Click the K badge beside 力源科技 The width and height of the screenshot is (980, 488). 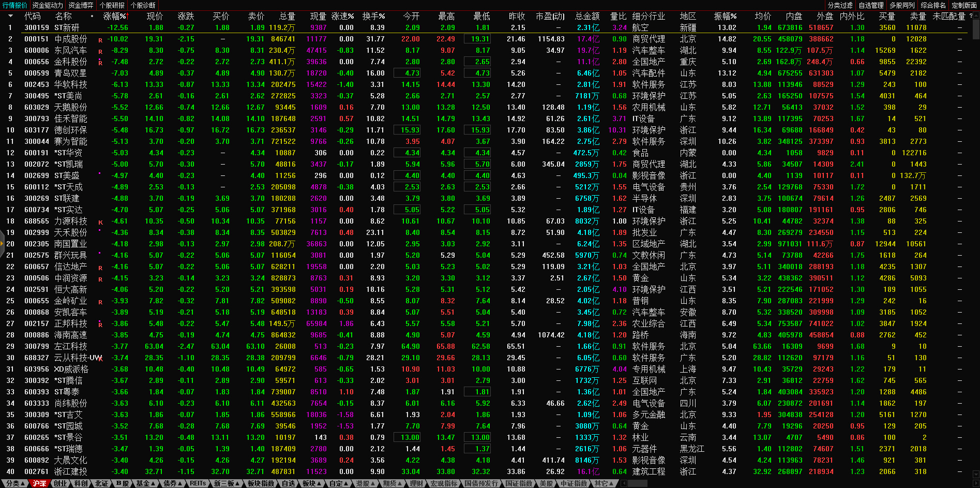tap(100, 223)
